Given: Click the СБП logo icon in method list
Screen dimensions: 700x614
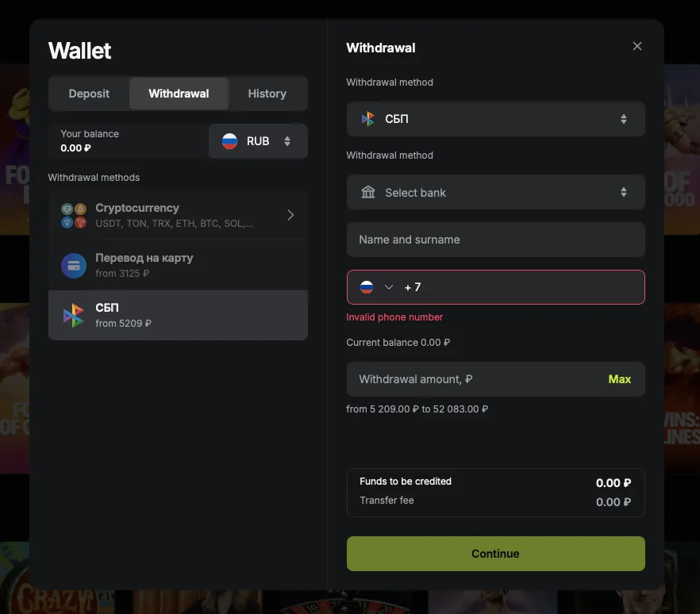Looking at the screenshot, I should pyautogui.click(x=74, y=316).
